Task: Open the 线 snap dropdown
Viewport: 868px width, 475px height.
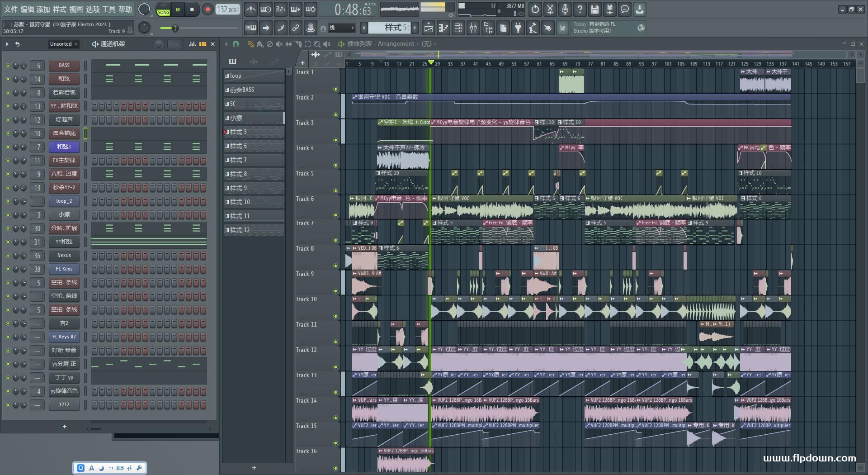Action: (341, 28)
